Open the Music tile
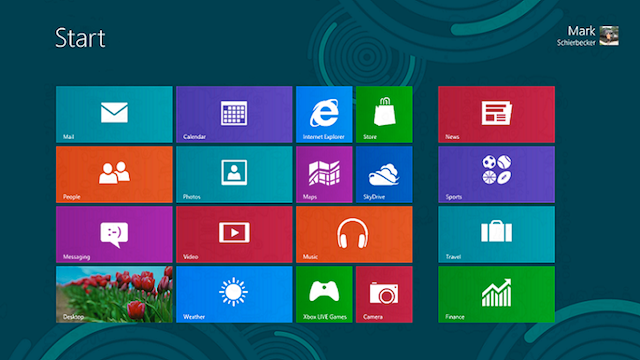 click(354, 234)
